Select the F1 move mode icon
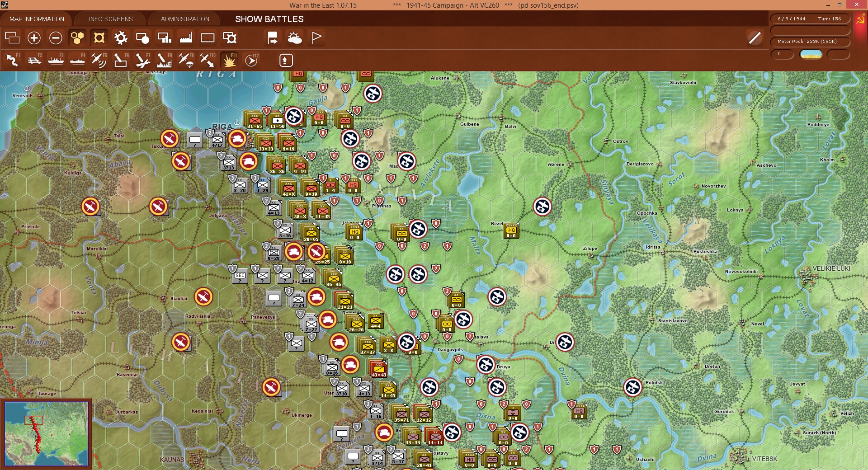 click(12, 60)
